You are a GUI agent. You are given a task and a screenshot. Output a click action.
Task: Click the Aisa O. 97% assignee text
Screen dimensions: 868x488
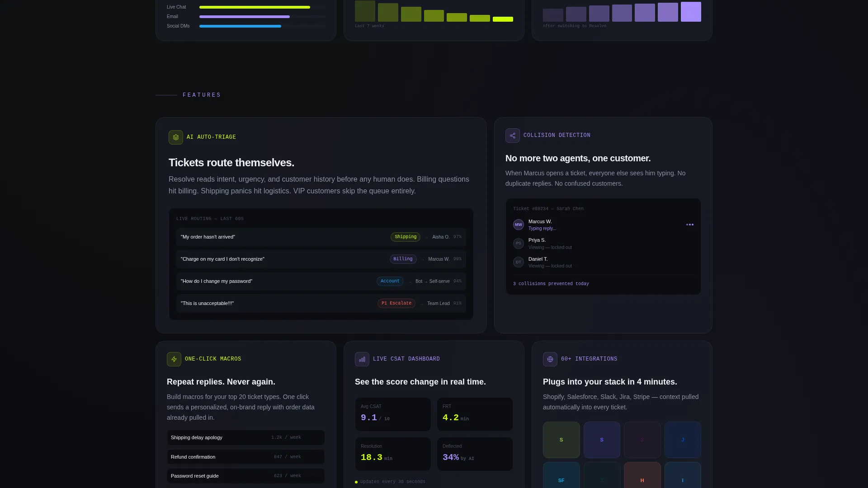point(447,237)
